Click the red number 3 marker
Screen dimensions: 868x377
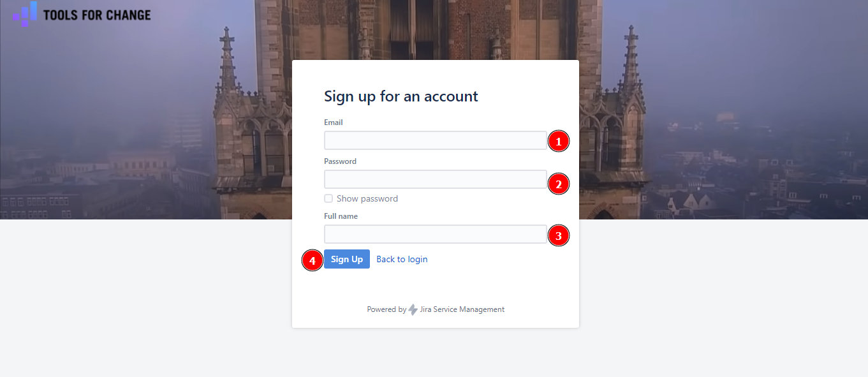559,235
